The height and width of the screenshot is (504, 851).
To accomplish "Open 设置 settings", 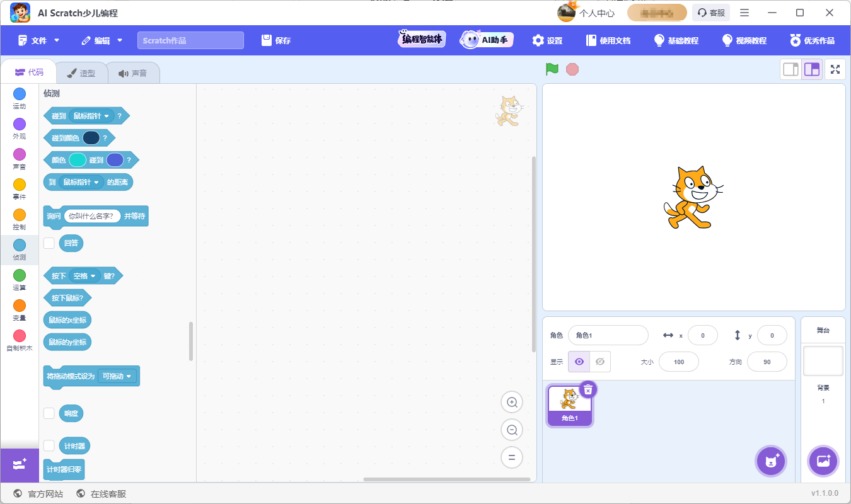I will 547,40.
